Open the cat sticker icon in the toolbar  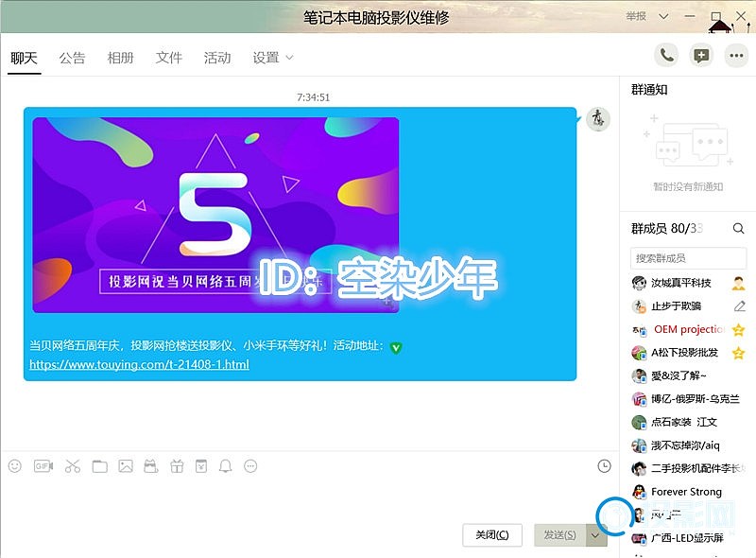click(151, 466)
